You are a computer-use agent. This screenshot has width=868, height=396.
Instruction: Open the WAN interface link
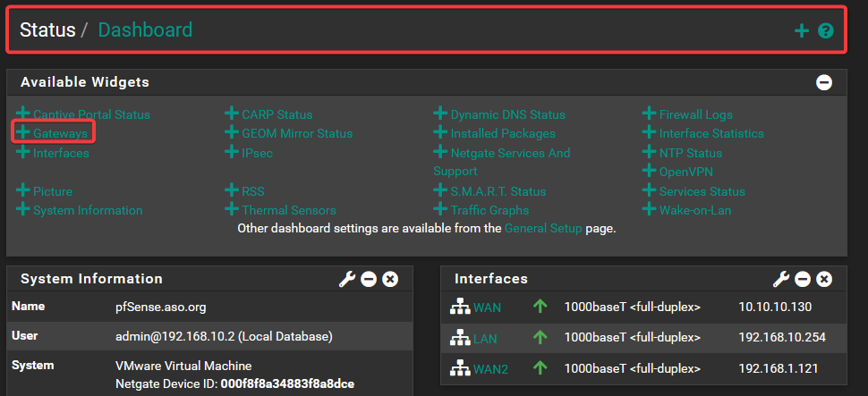(487, 308)
